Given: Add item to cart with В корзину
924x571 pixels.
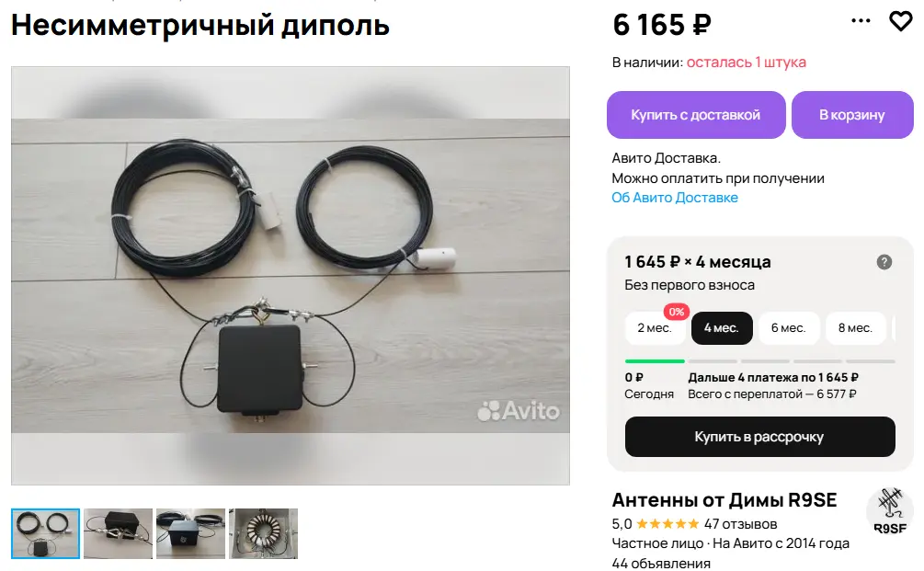Looking at the screenshot, I should (852, 115).
